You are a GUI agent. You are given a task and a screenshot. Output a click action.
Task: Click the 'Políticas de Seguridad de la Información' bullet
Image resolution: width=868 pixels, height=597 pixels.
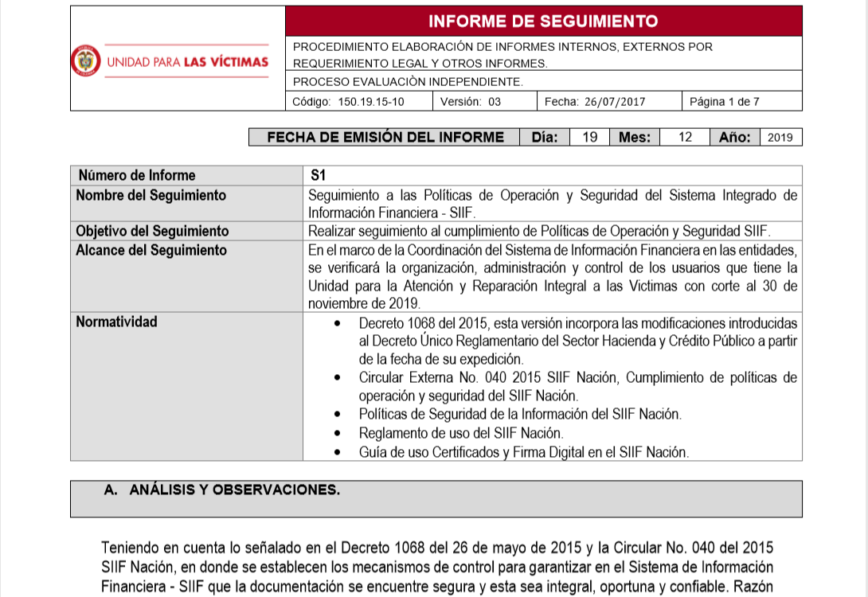pos(520,414)
